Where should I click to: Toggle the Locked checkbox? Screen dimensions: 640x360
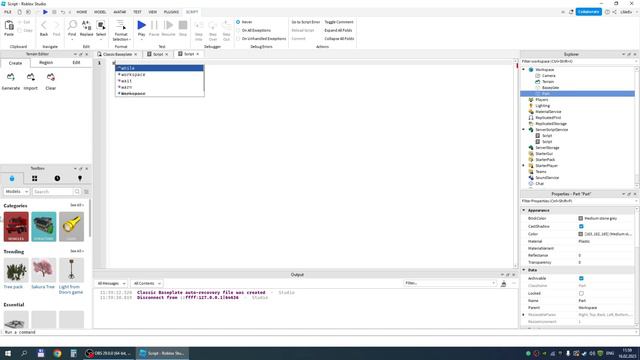(581, 293)
